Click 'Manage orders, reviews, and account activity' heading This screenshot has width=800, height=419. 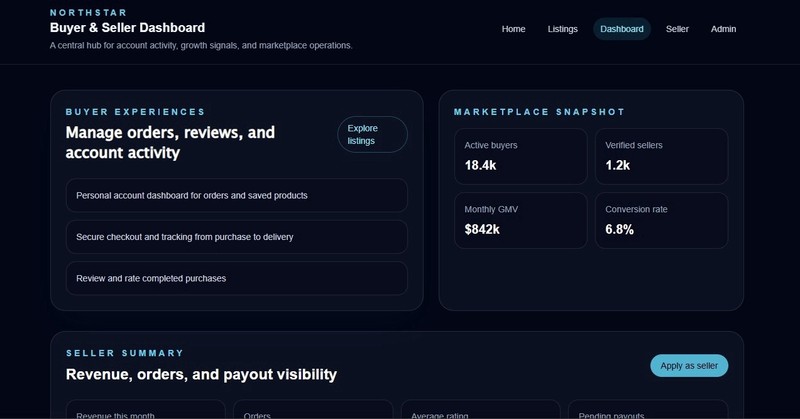coord(170,142)
